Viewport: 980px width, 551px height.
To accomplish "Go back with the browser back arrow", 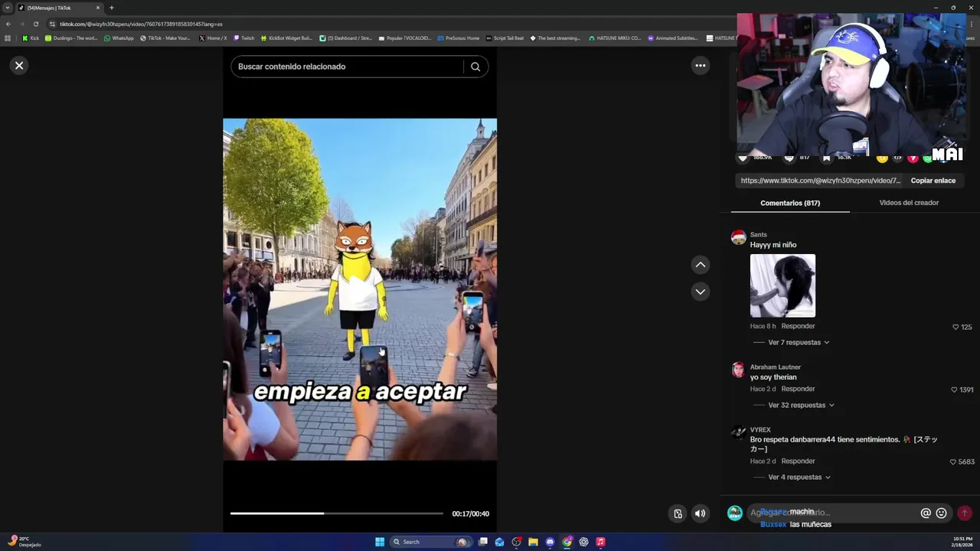I will coord(8,24).
